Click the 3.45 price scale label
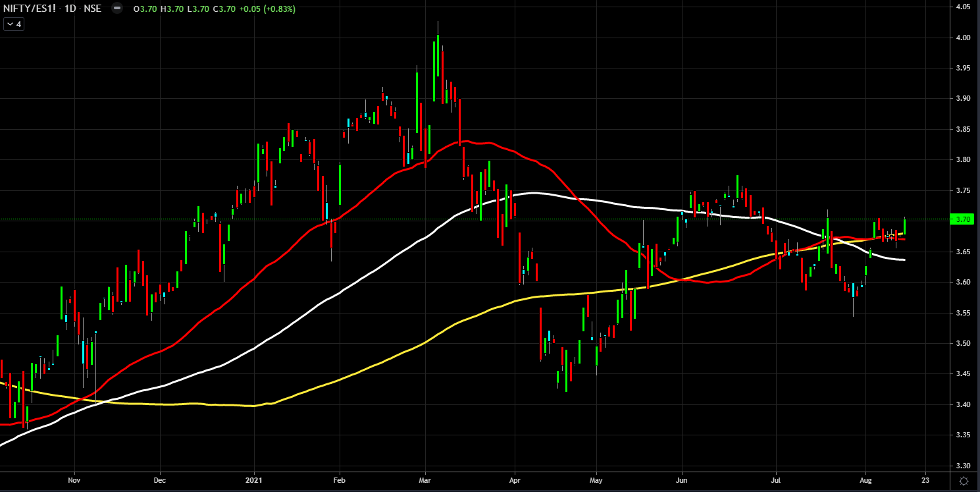This screenshot has height=492, width=980. pyautogui.click(x=962, y=373)
